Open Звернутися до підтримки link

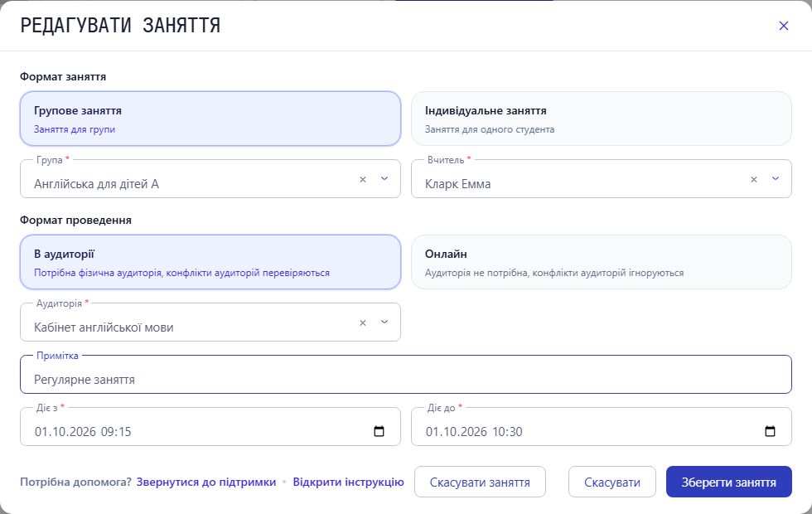point(206,482)
